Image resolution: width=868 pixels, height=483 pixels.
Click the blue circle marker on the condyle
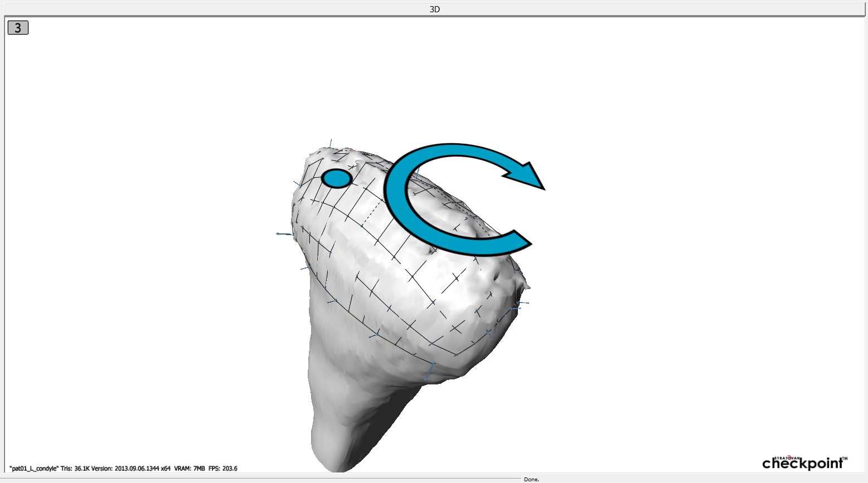pos(337,178)
